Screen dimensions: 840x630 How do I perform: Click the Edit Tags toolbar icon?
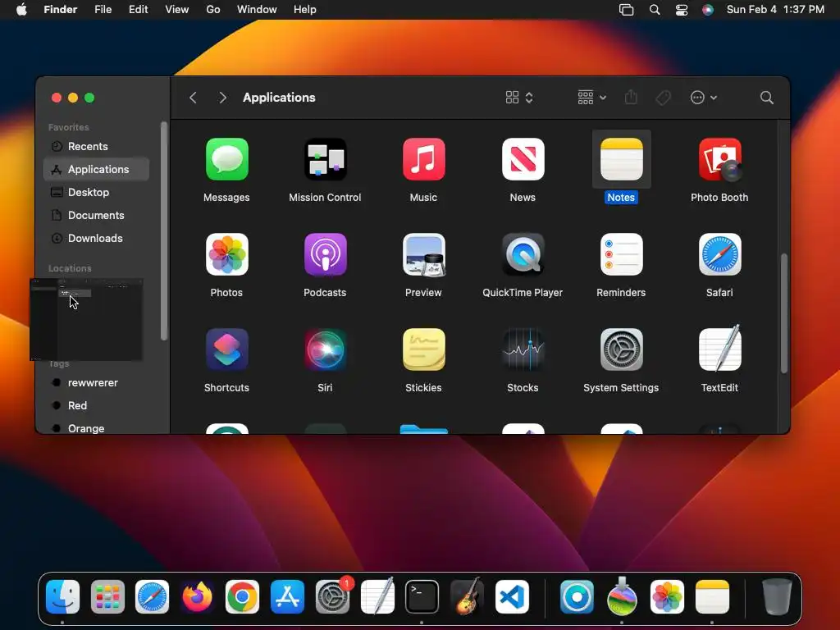click(x=663, y=98)
